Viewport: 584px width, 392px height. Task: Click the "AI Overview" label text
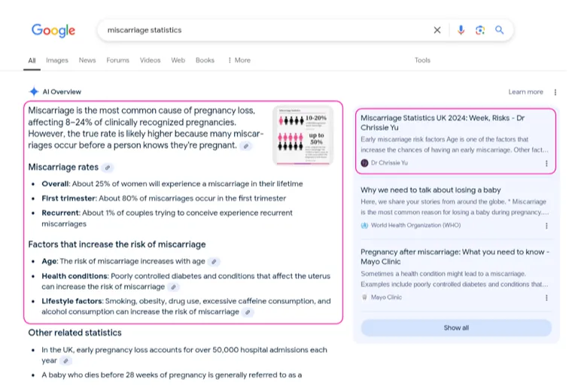[x=62, y=92]
